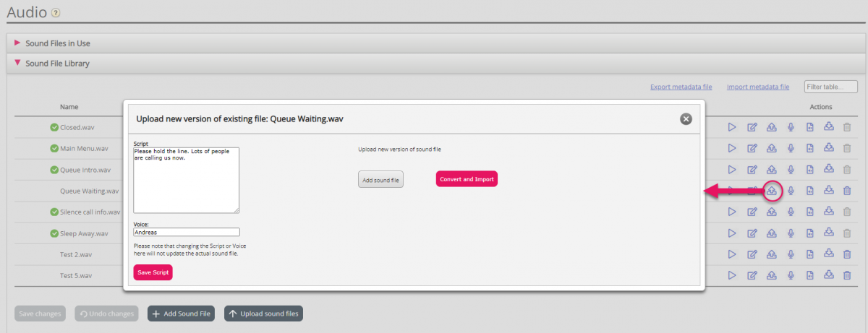Image resolution: width=868 pixels, height=333 pixels.
Task: Click the Save Script button
Action: point(153,273)
